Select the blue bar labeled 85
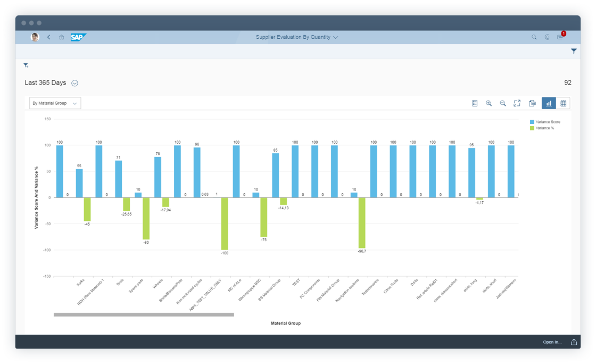The height and width of the screenshot is (364, 596). point(276,175)
